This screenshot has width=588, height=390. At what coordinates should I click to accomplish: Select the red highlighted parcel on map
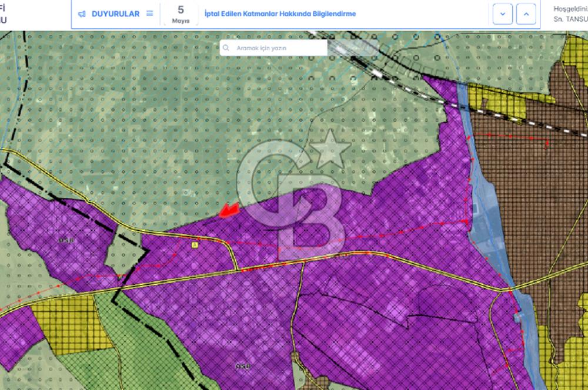point(229,210)
